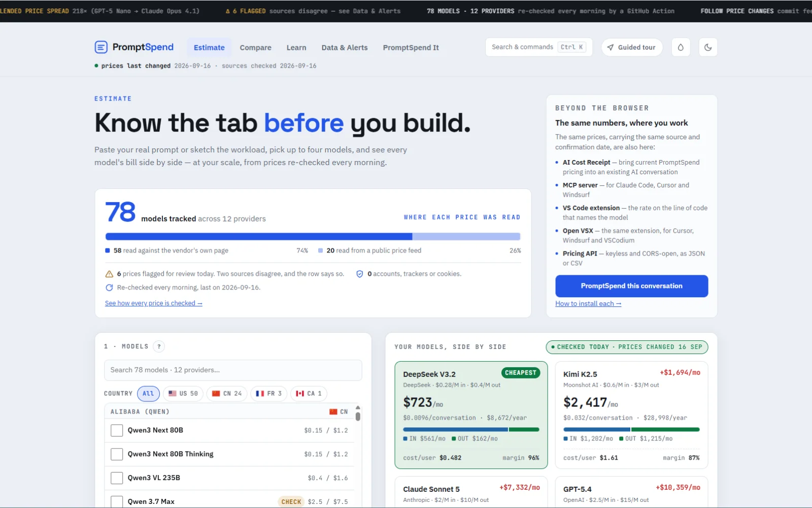Click the paper-plane icon in Guided tour
The image size is (812, 508).
pyautogui.click(x=611, y=47)
